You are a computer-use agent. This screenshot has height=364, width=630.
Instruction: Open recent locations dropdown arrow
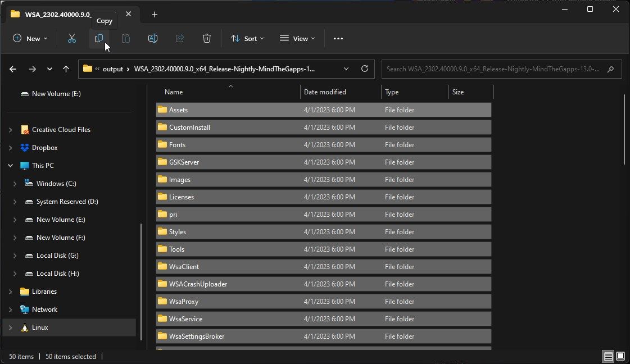[x=49, y=69]
